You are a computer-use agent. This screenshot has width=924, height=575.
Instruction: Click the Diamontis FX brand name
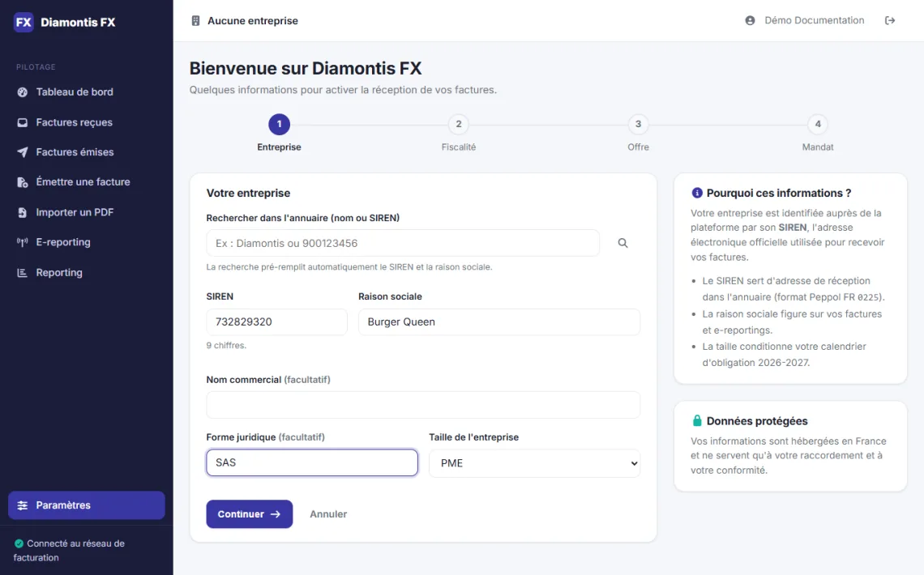78,23
